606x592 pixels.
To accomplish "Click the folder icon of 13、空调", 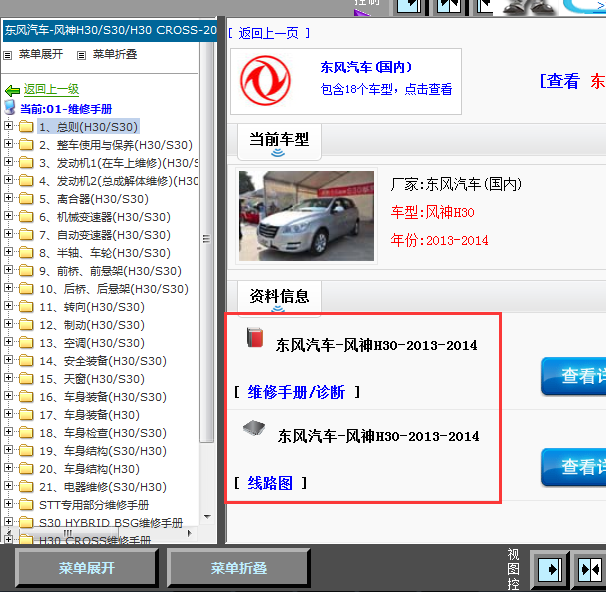I will pos(26,343).
